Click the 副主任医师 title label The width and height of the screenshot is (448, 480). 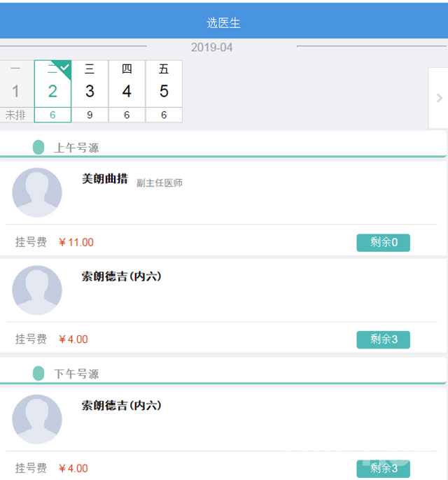160,183
